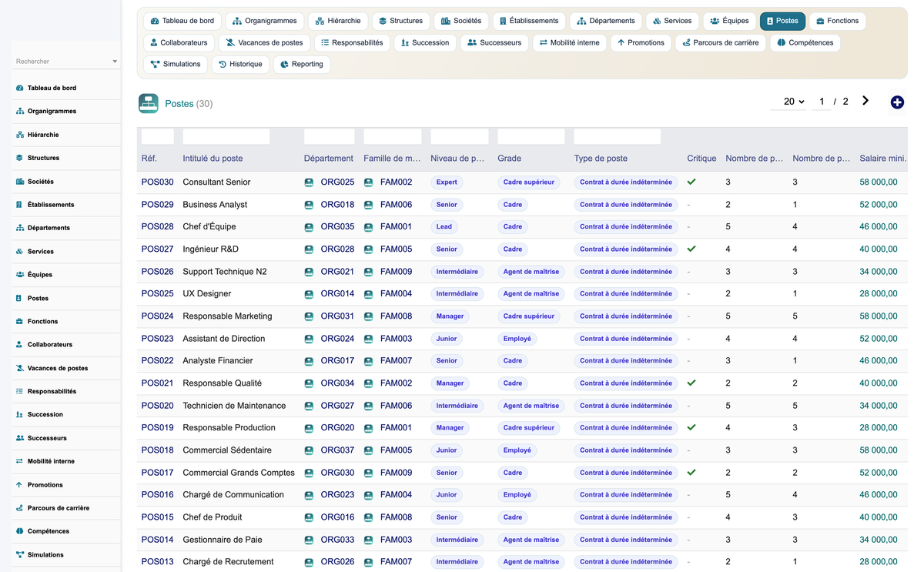Image resolution: width=924 pixels, height=572 pixels.
Task: Click the Ingénieur R&D post title
Action: pyautogui.click(x=211, y=249)
